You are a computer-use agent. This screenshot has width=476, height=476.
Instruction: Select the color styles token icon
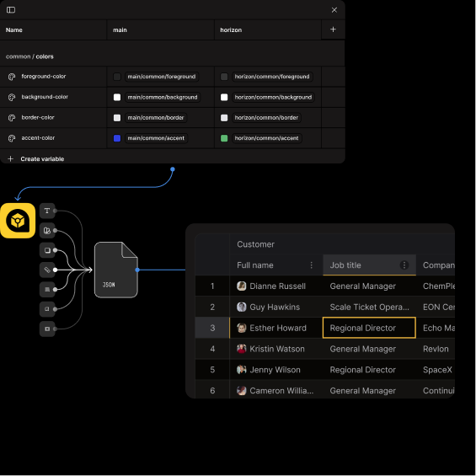[47, 230]
